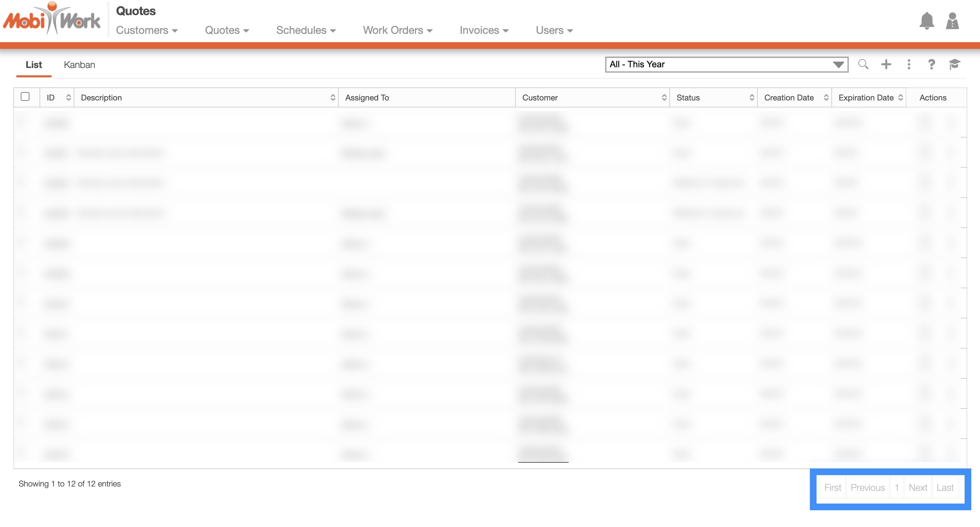Open the three-dot more options menu
This screenshot has width=980, height=527.
click(x=909, y=64)
